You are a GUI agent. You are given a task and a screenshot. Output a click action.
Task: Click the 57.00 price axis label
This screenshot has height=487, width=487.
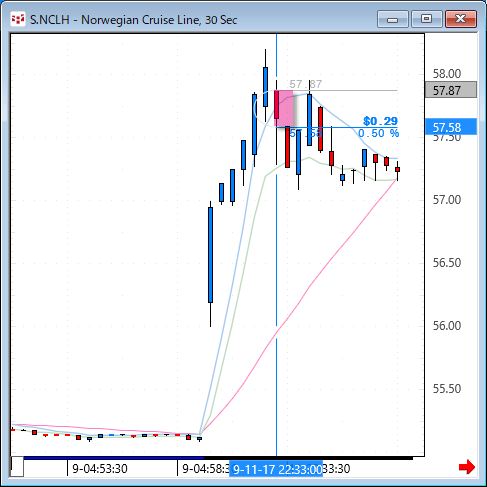click(x=447, y=200)
